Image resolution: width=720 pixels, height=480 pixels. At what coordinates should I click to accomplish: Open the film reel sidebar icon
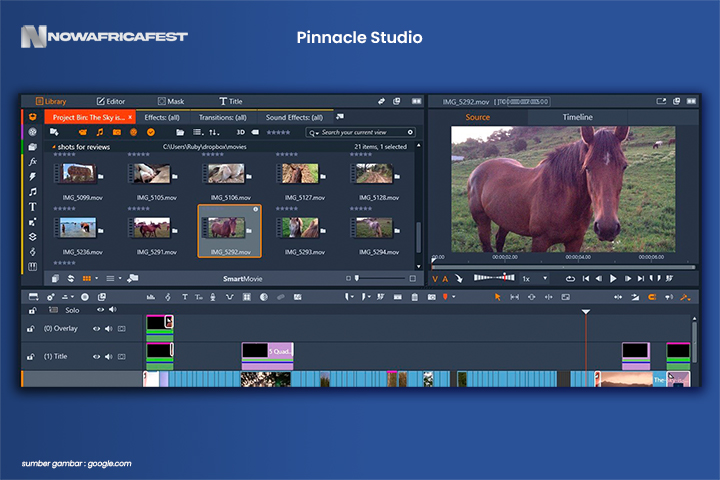pyautogui.click(x=33, y=132)
